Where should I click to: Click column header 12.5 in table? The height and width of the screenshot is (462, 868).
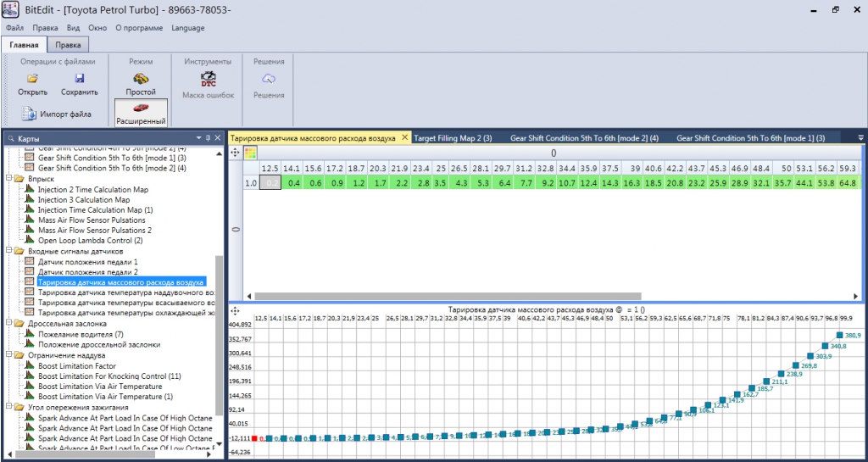click(x=270, y=168)
